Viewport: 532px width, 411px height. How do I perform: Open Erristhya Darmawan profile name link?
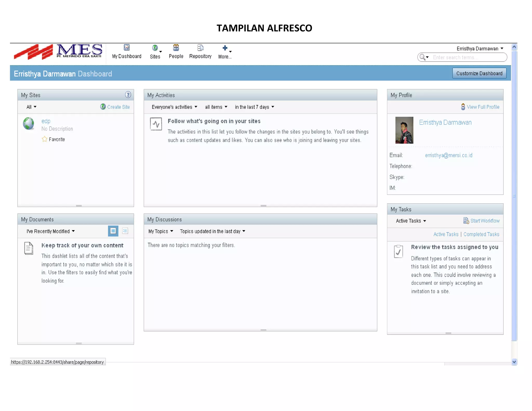tap(445, 122)
